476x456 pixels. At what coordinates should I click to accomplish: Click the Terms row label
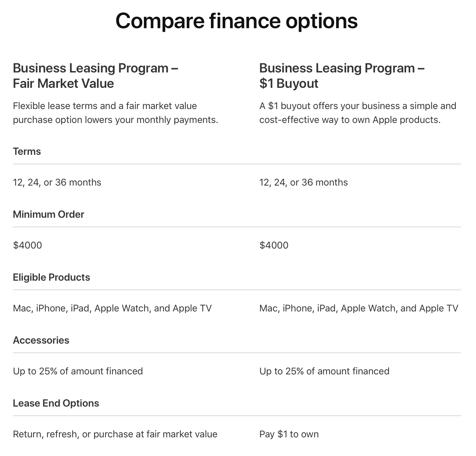27,152
